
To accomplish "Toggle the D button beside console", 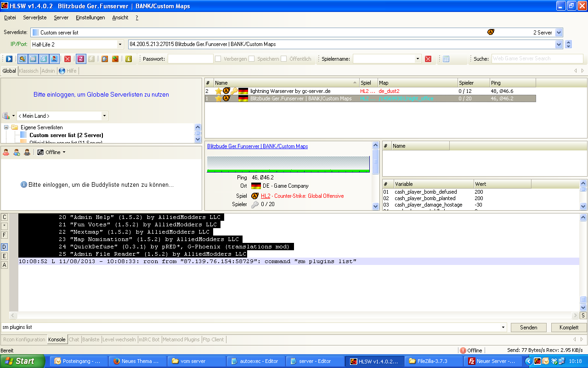I will click(5, 247).
